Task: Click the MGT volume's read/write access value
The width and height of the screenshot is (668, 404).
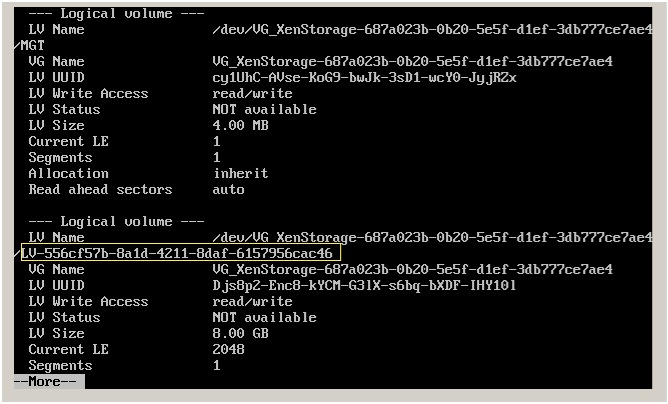Action: tap(252, 94)
